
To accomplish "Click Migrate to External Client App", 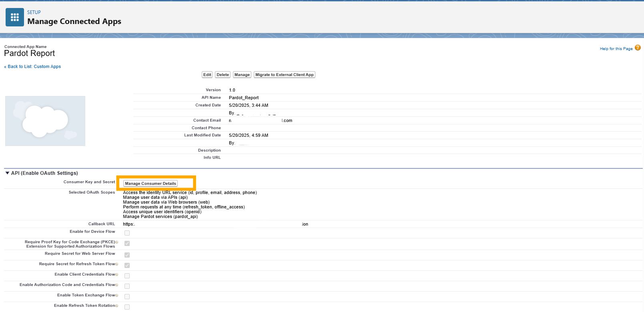I will point(284,75).
